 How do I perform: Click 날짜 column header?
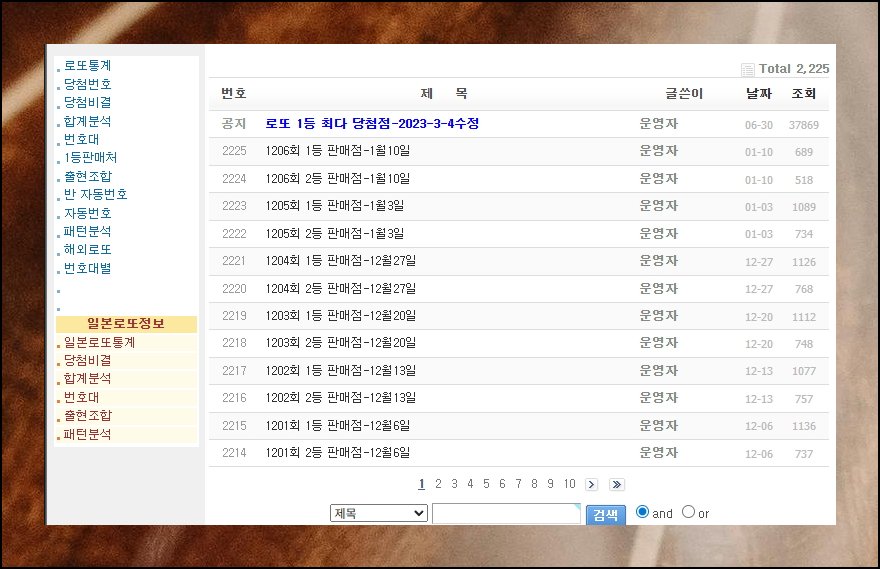tap(759, 94)
